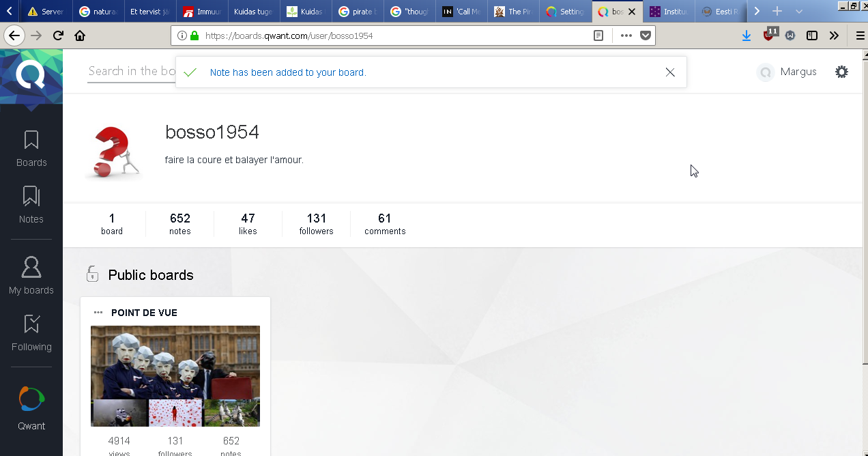Toggle Reader view in address bar

(598, 35)
